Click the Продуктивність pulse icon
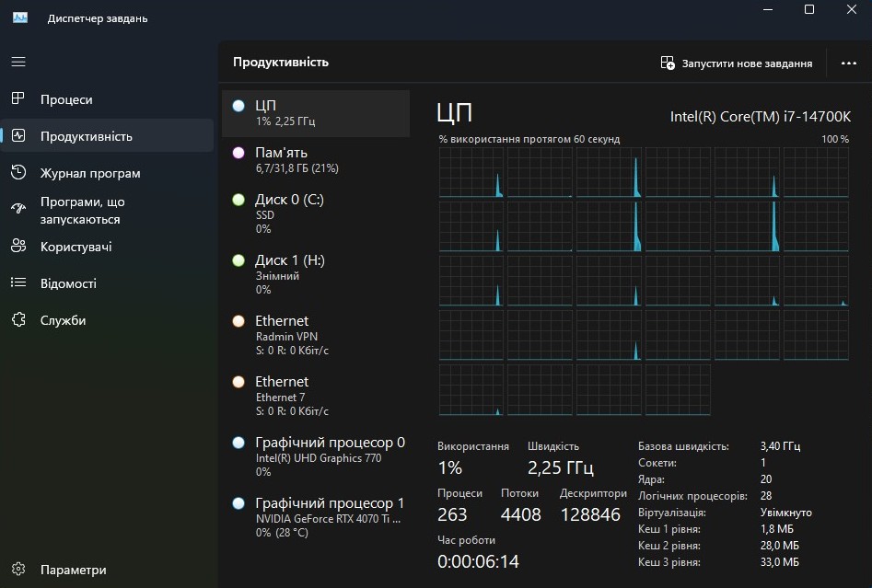Screen dimensions: 872x588 click(x=18, y=135)
